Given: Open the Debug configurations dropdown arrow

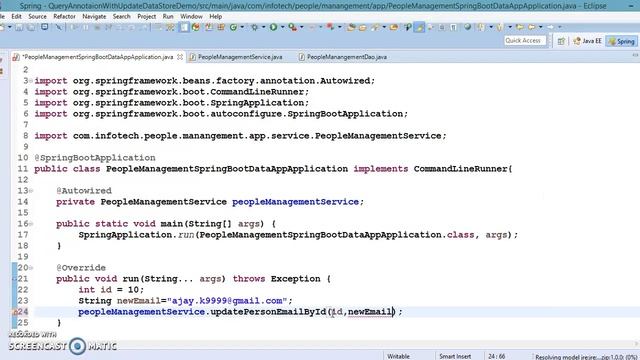Looking at the screenshot, I should (263, 27).
